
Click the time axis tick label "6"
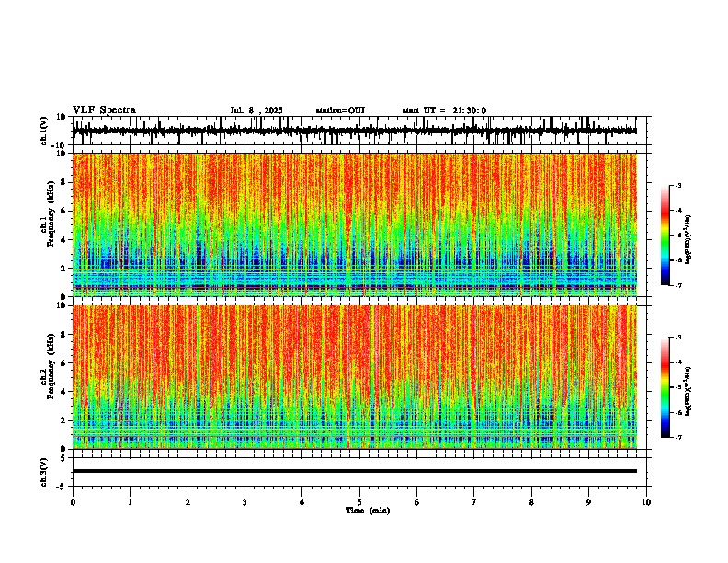point(417,502)
